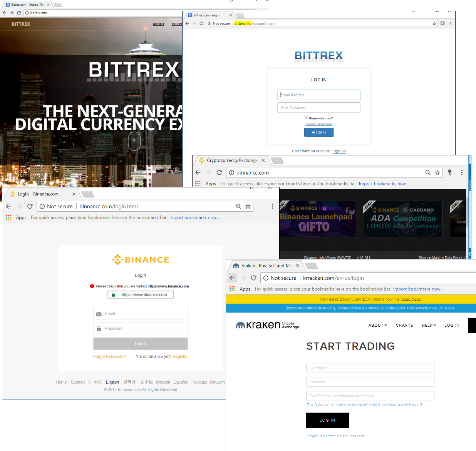476x451 pixels.
Task: Expand the HELP dropdown in Kraken navigation
Action: click(429, 325)
